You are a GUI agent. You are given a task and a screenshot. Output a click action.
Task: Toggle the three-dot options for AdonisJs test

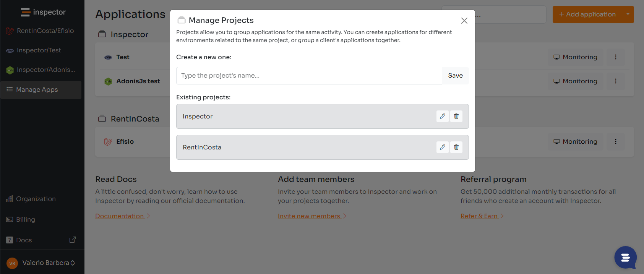[615, 81]
